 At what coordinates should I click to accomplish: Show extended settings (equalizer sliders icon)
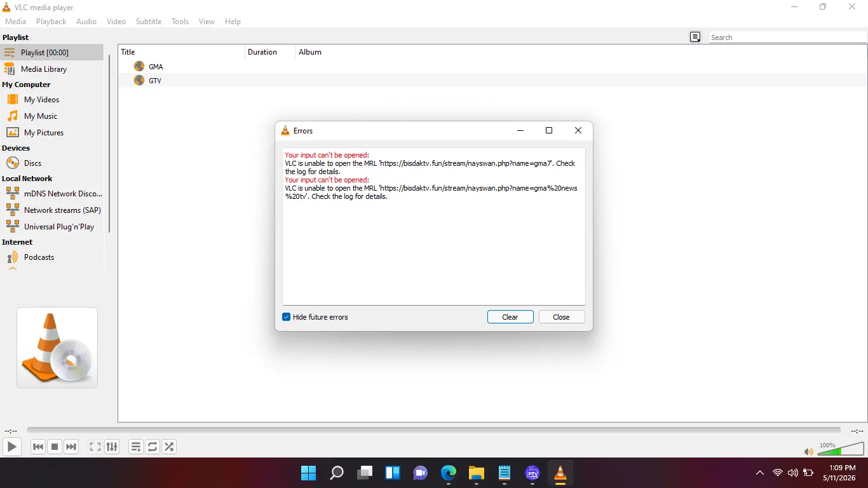(112, 447)
